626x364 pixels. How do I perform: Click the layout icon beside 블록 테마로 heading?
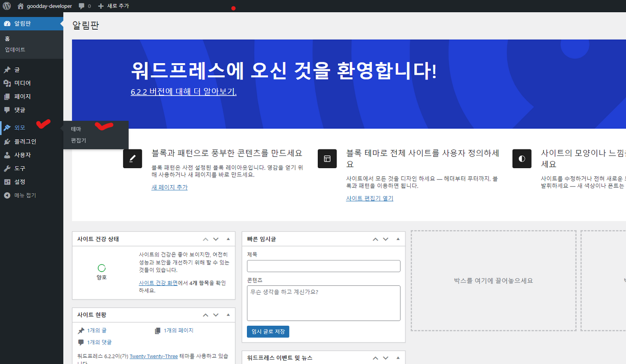click(327, 159)
